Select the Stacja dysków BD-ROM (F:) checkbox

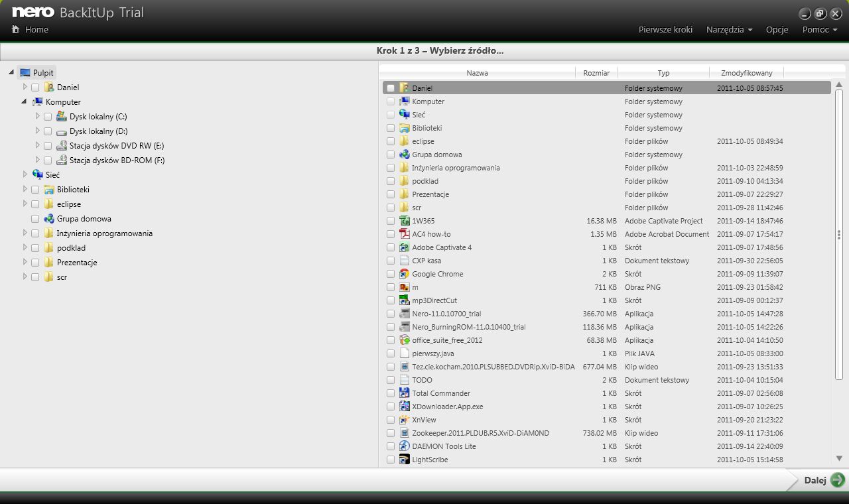48,160
